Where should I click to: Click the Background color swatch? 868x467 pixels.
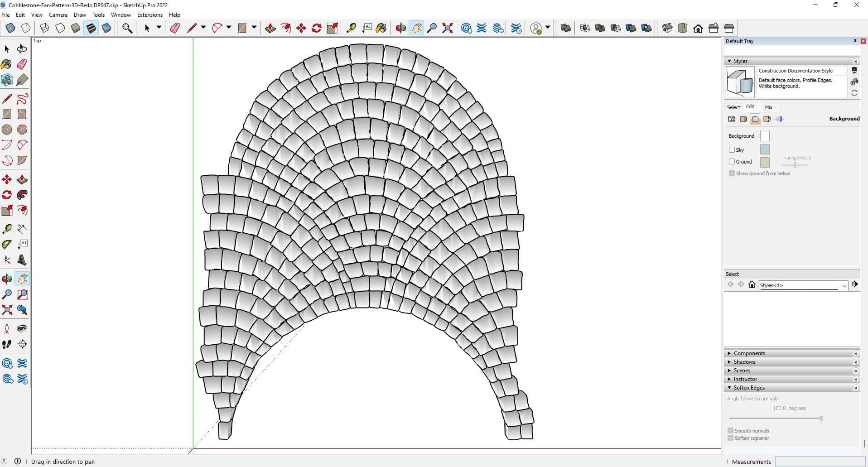(x=765, y=136)
